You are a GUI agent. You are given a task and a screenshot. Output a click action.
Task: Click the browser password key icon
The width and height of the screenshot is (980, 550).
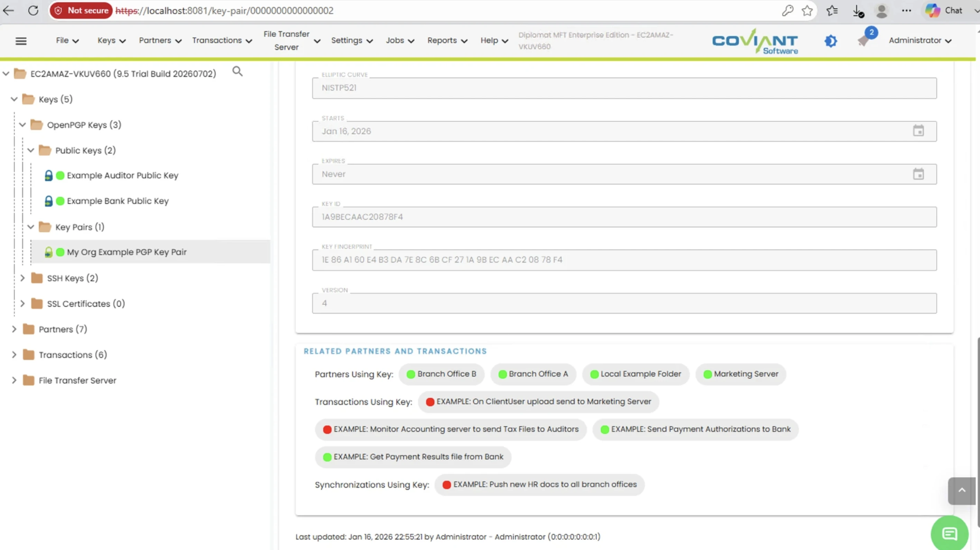click(787, 10)
